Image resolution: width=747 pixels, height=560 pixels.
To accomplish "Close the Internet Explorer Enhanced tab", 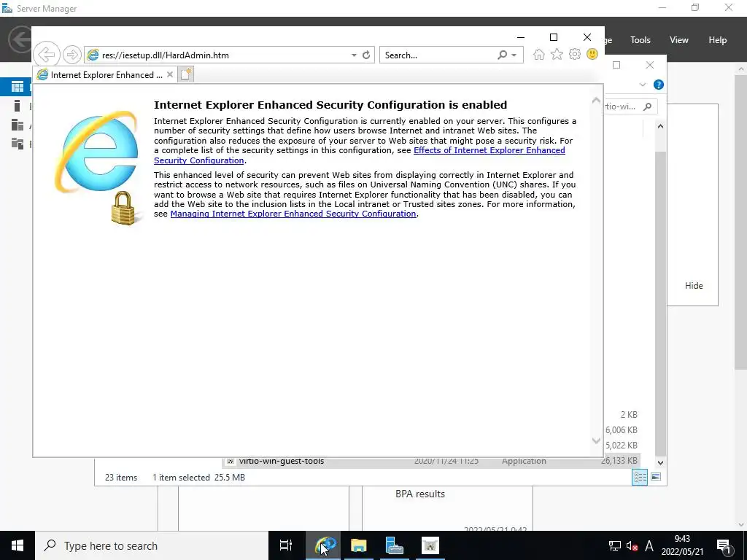I will click(169, 74).
